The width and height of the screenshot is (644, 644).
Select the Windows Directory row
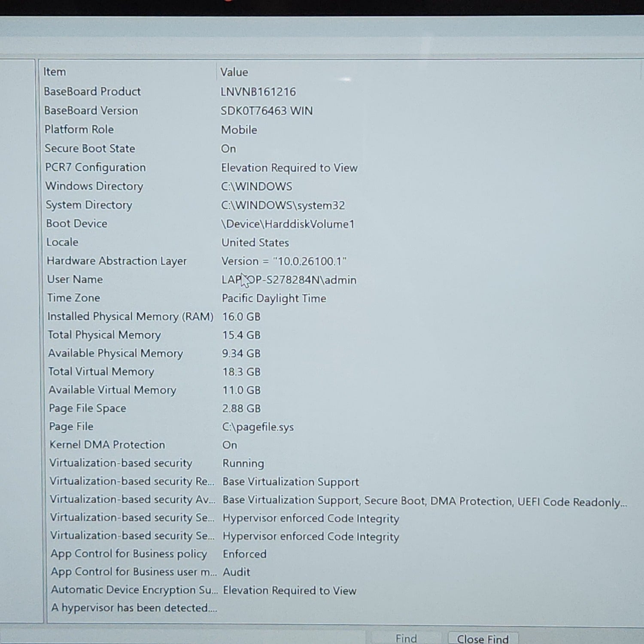click(x=94, y=186)
